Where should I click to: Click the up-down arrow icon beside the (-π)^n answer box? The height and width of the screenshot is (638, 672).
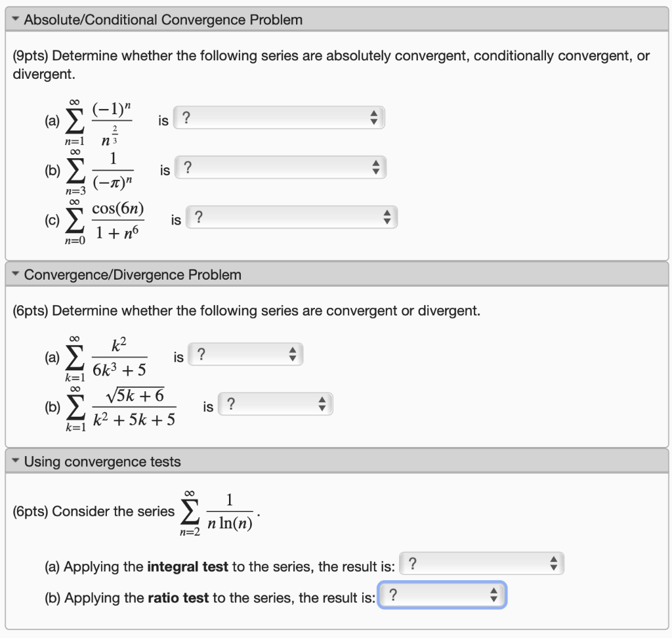pos(375,167)
